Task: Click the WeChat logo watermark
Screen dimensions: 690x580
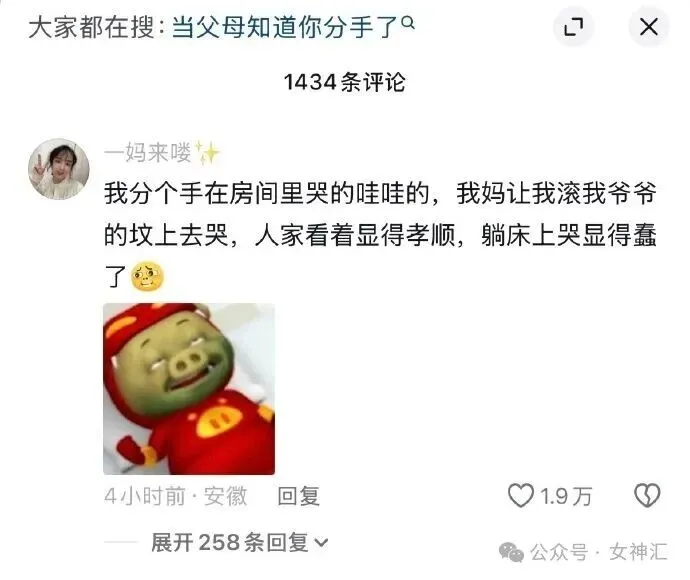Action: (511, 552)
